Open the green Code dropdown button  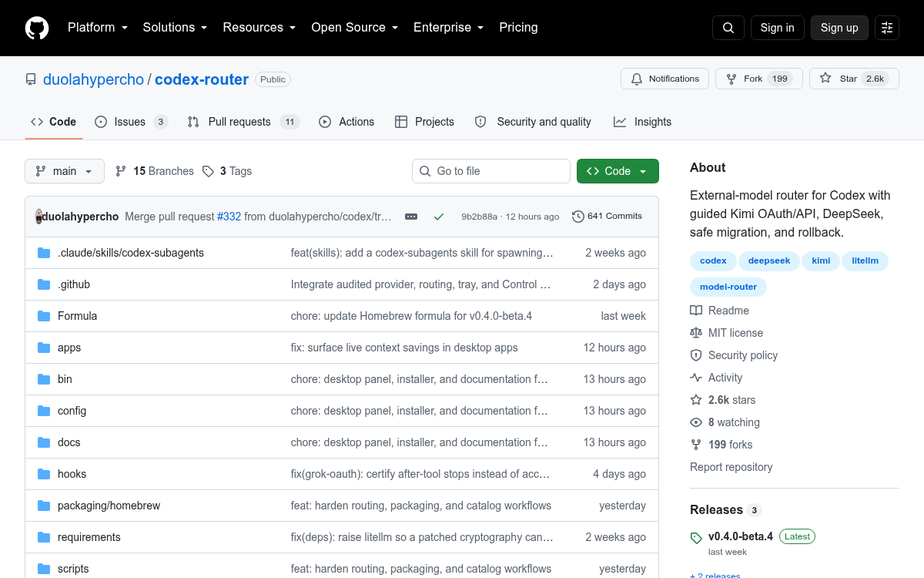(x=618, y=171)
